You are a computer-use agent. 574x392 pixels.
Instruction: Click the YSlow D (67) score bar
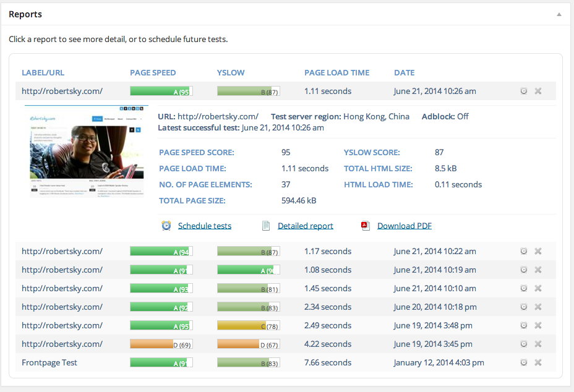coord(249,344)
